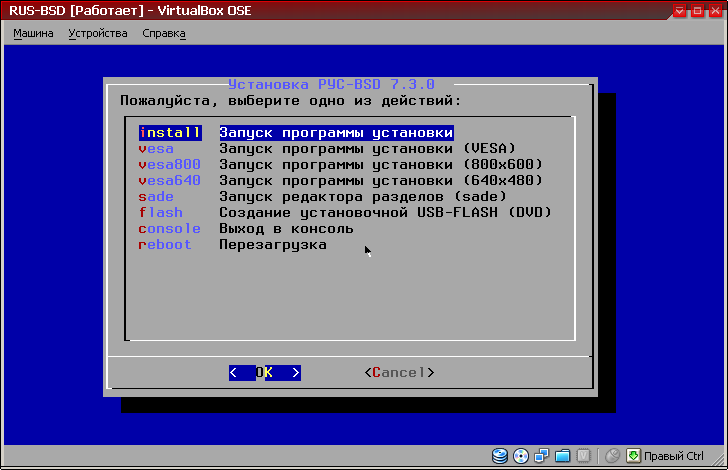
Task: Select the sade partition editor entry
Action: pyautogui.click(x=156, y=196)
